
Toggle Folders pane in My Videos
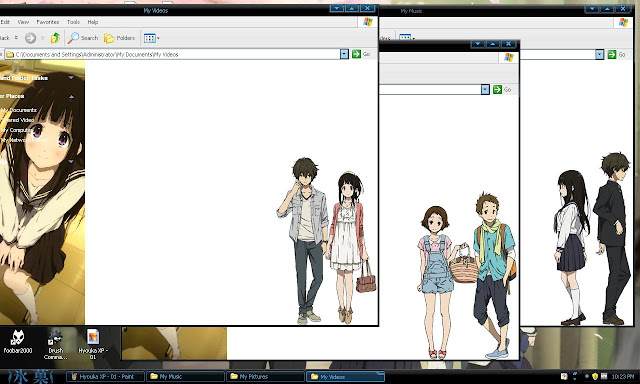point(119,38)
